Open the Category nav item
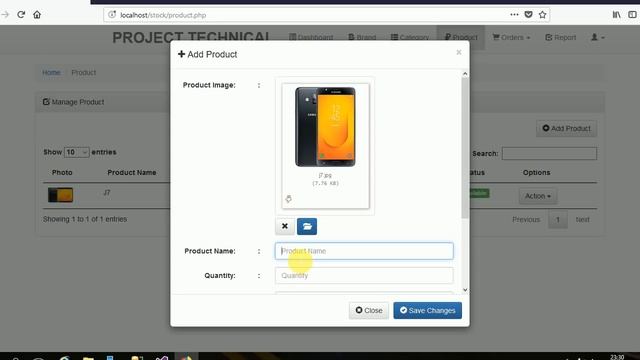The width and height of the screenshot is (640, 360). pos(410,37)
